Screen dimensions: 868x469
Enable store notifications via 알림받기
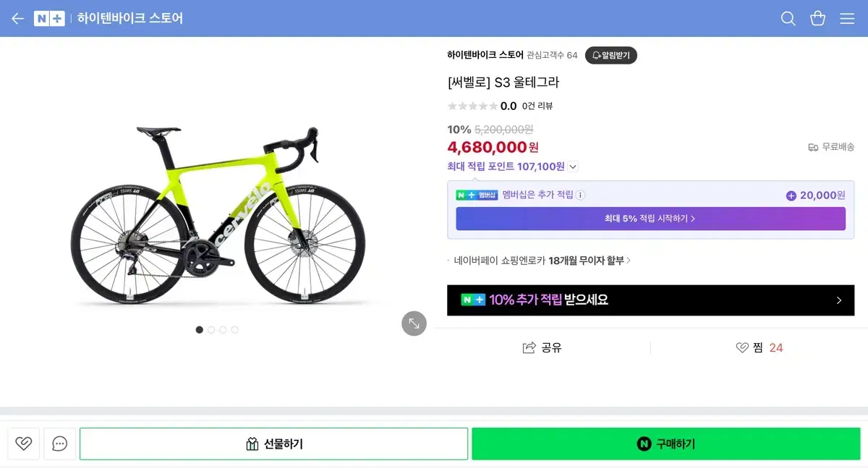(611, 55)
